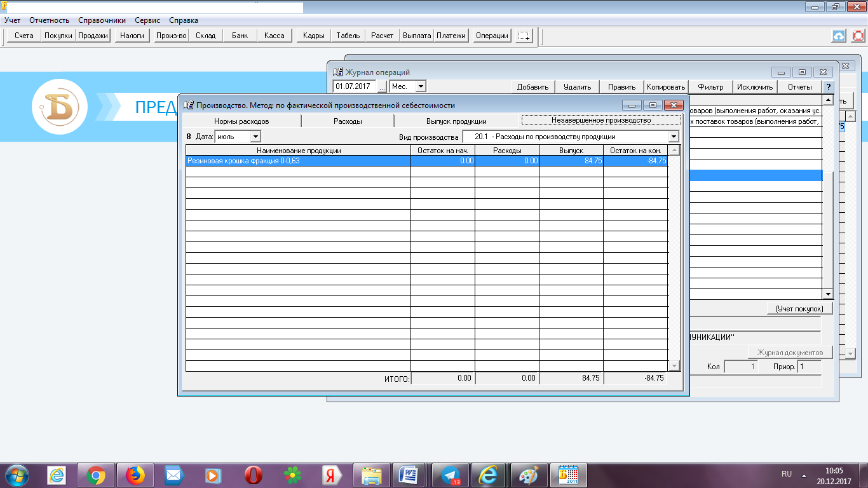Expand the Вид производства dropdown
868x488 pixels.
coord(674,137)
